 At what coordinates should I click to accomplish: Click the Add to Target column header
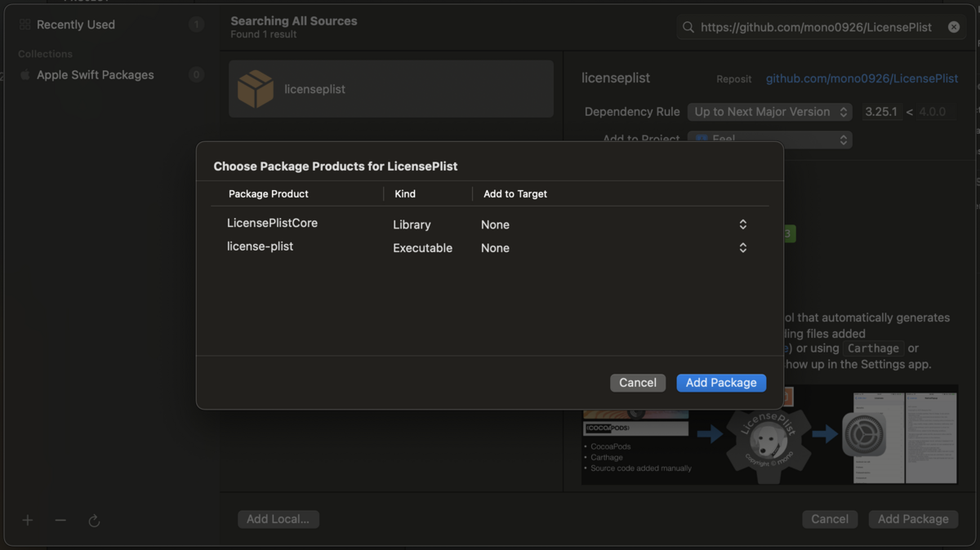(515, 194)
